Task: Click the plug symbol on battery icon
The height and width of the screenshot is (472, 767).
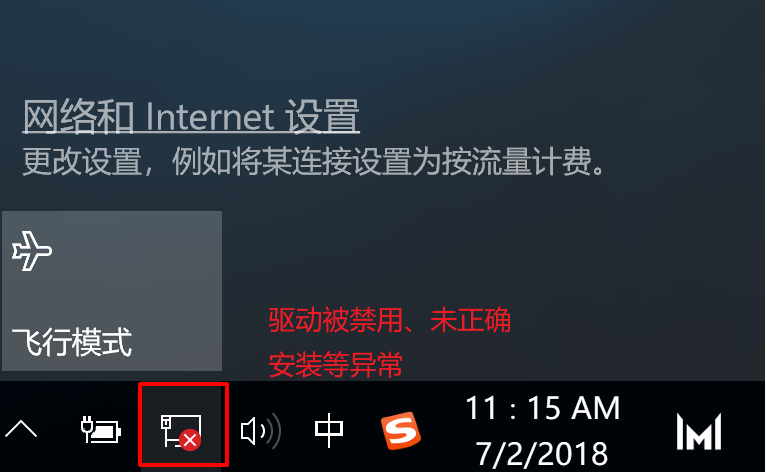Action: pos(88,429)
